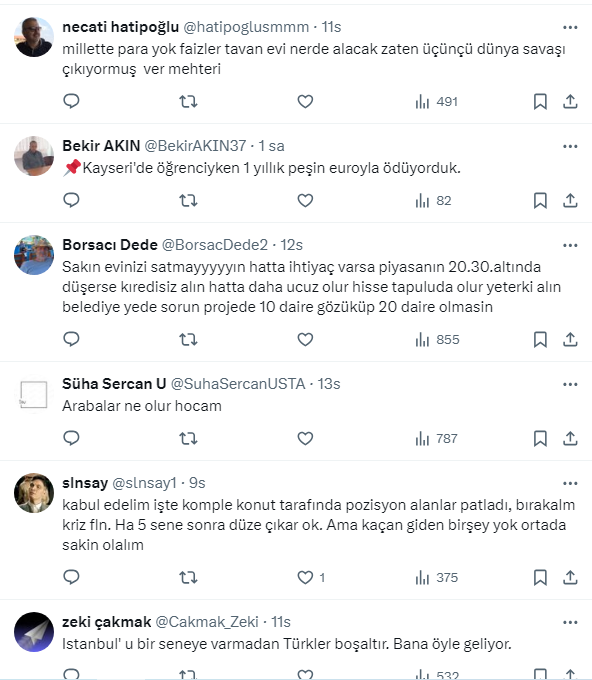Open @hatipoglusmmm profile handle
Viewport: 592px width, 680px height.
pyautogui.click(x=246, y=27)
